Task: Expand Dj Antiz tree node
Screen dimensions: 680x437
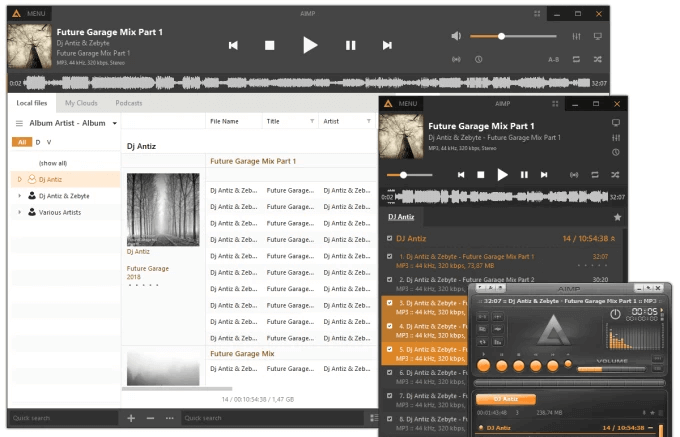Action: [x=20, y=179]
